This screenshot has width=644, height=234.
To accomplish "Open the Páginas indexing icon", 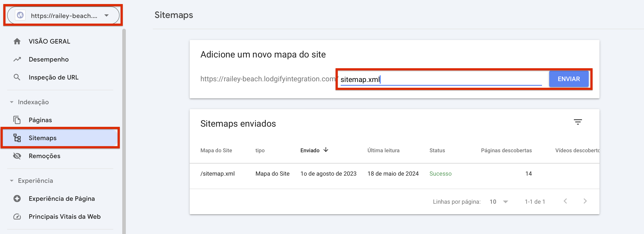I will coord(17,120).
